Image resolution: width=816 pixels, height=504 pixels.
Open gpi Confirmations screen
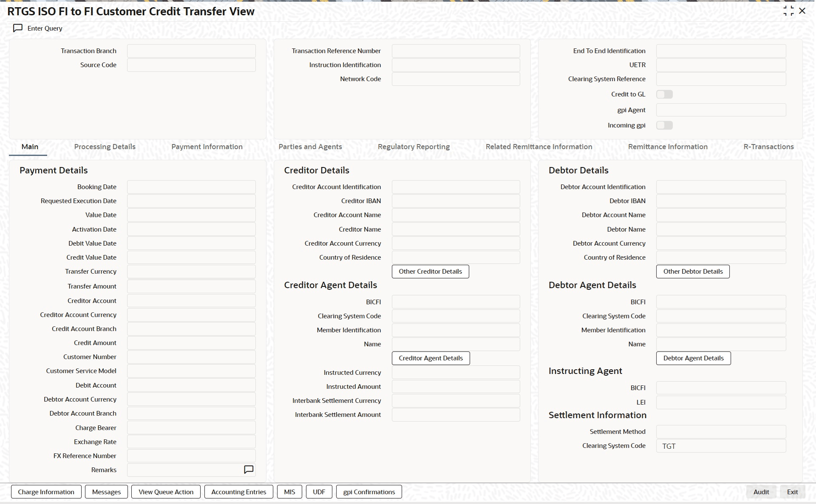tap(369, 492)
